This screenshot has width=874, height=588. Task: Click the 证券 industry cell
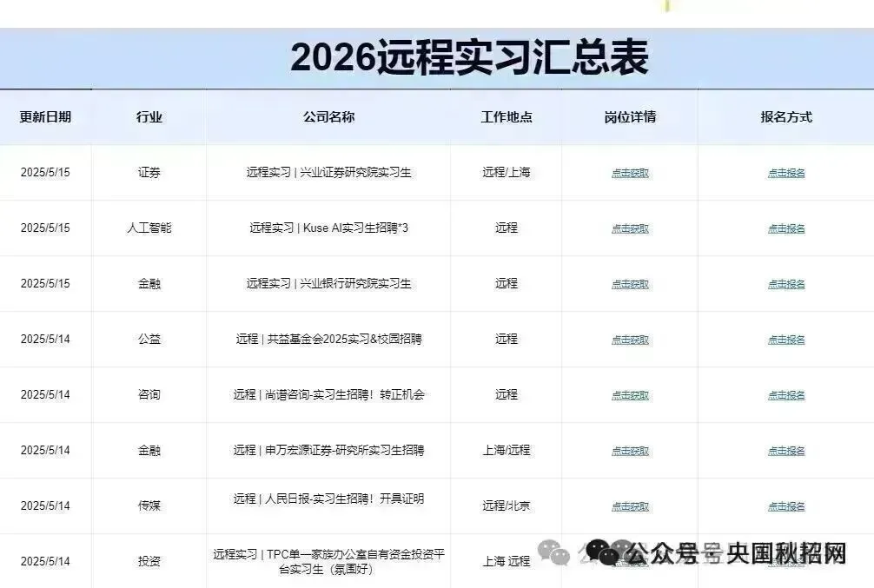coord(149,172)
